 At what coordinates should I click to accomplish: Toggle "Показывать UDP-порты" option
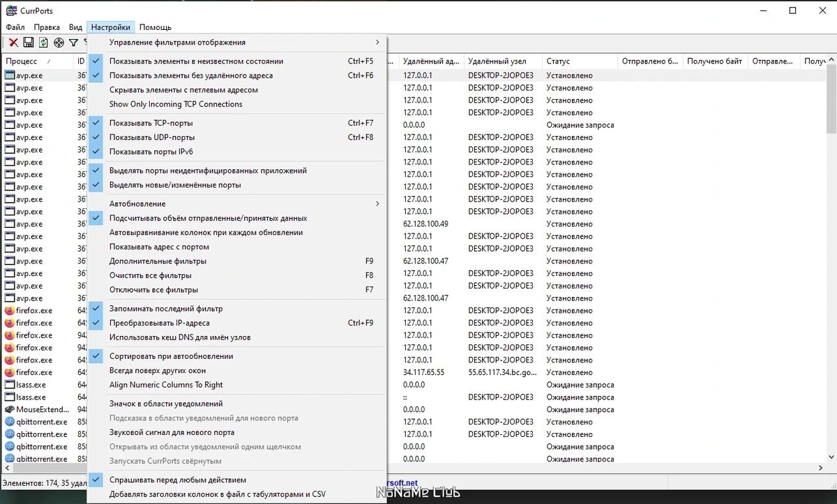coord(236,137)
